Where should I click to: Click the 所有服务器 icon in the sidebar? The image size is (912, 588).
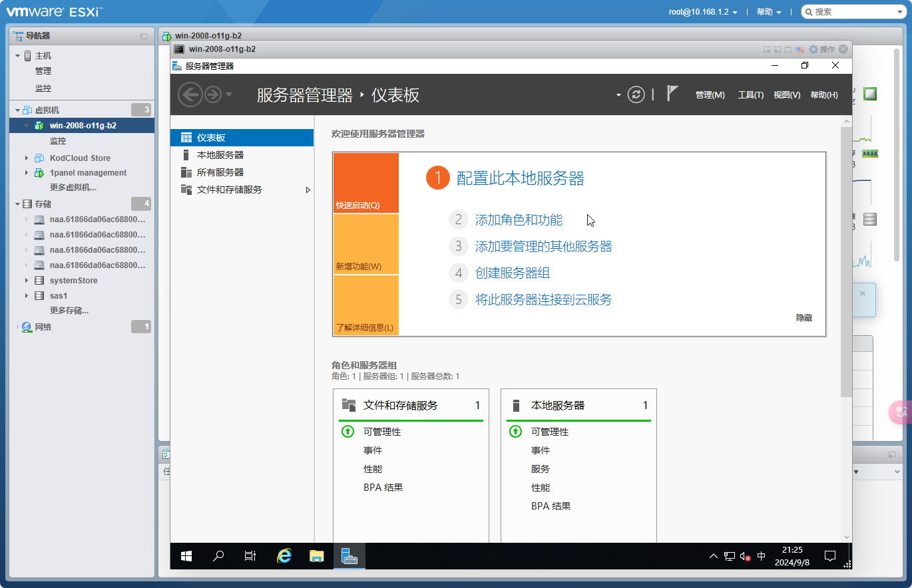pos(186,172)
